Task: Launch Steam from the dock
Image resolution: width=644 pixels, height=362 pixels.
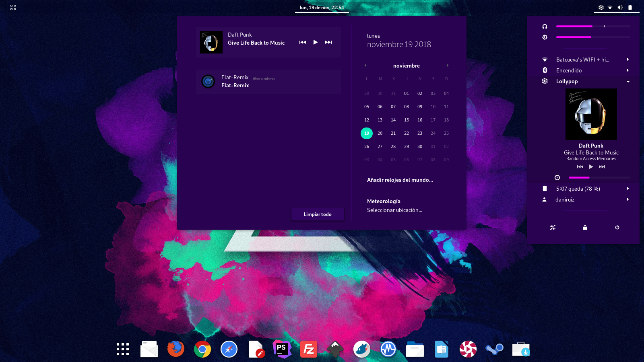Action: tap(494, 349)
